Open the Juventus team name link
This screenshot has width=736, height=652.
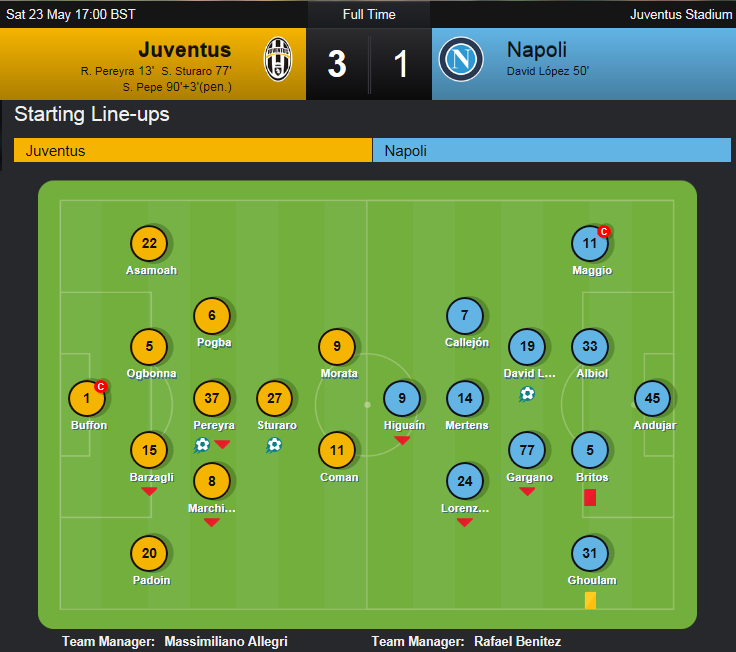pyautogui.click(x=184, y=49)
